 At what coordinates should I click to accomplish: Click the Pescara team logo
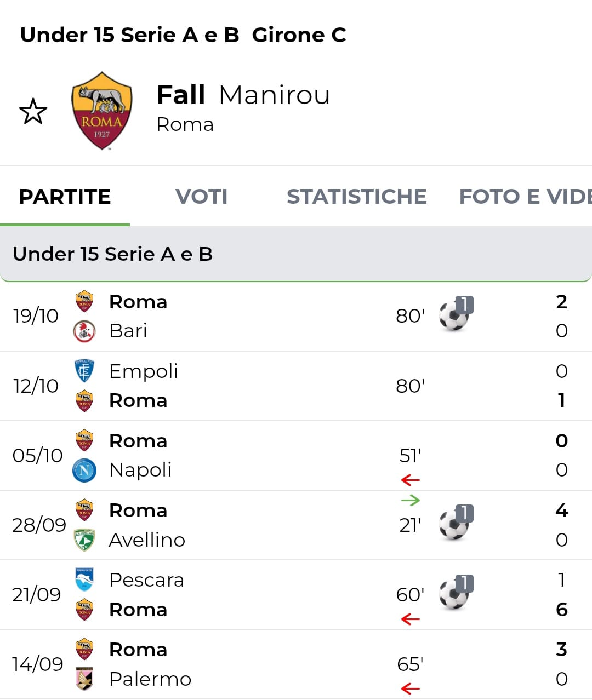coord(84,579)
